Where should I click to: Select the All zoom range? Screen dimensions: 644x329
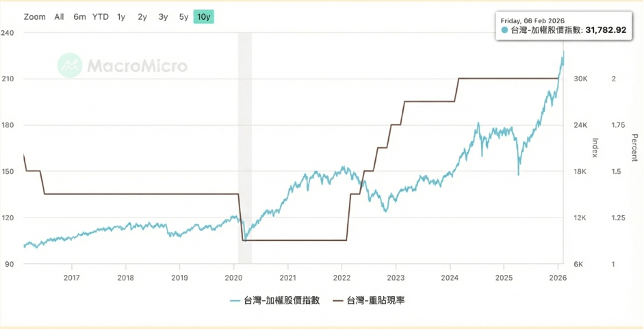pos(60,16)
